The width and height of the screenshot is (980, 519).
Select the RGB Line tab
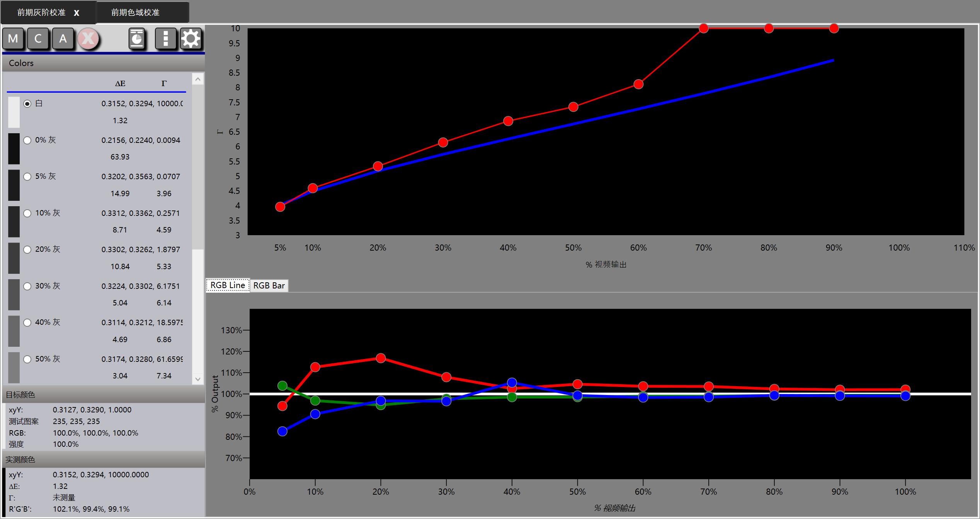(x=228, y=285)
